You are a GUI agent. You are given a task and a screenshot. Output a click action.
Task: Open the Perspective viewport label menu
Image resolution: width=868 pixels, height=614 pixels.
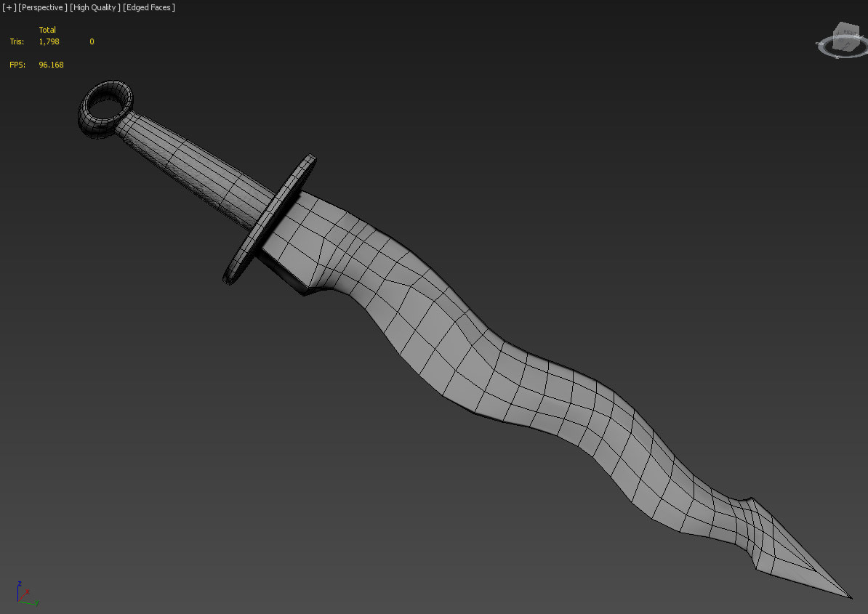43,7
